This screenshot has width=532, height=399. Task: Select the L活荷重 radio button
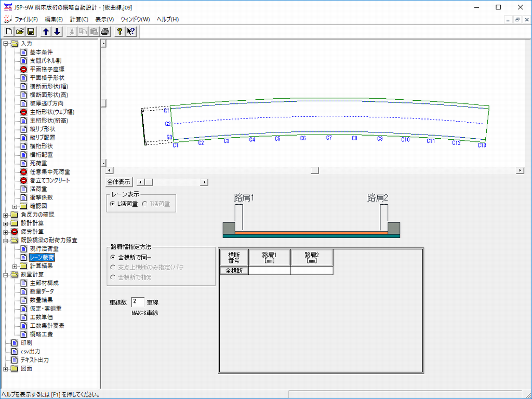point(112,204)
